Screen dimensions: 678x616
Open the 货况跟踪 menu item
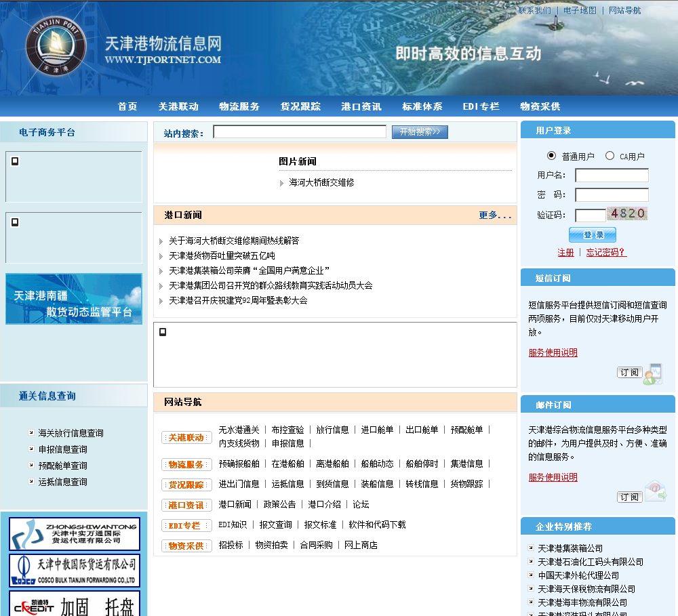pyautogui.click(x=300, y=106)
